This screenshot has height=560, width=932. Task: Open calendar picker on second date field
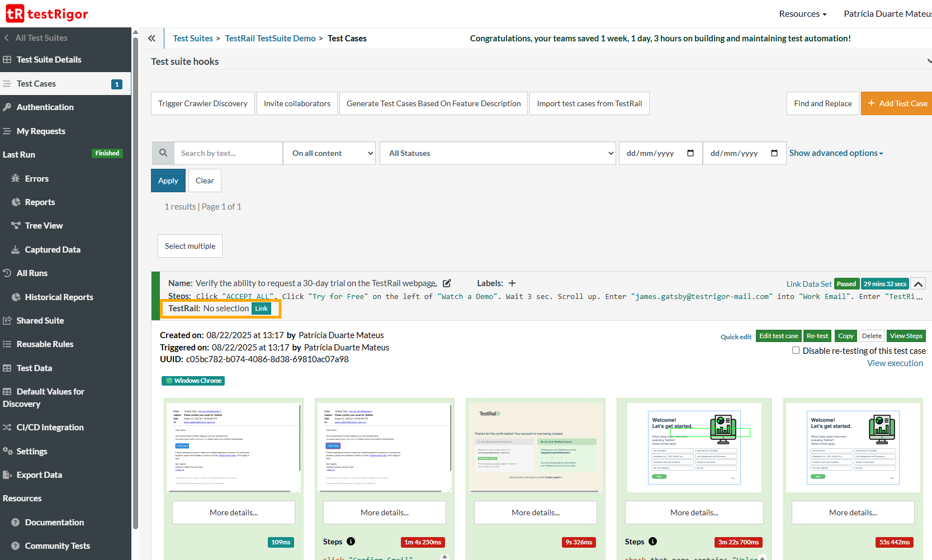pos(774,153)
